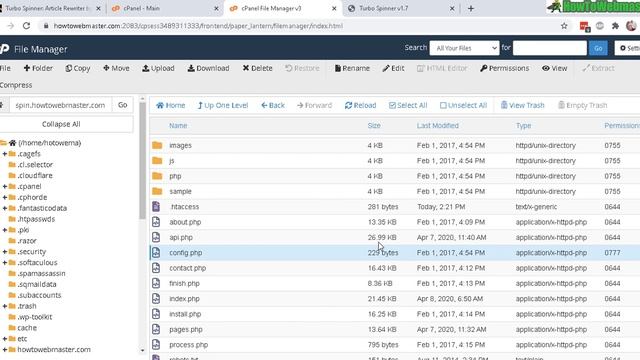
Task: Expand the .cpanel folder tree node
Action: point(4,187)
